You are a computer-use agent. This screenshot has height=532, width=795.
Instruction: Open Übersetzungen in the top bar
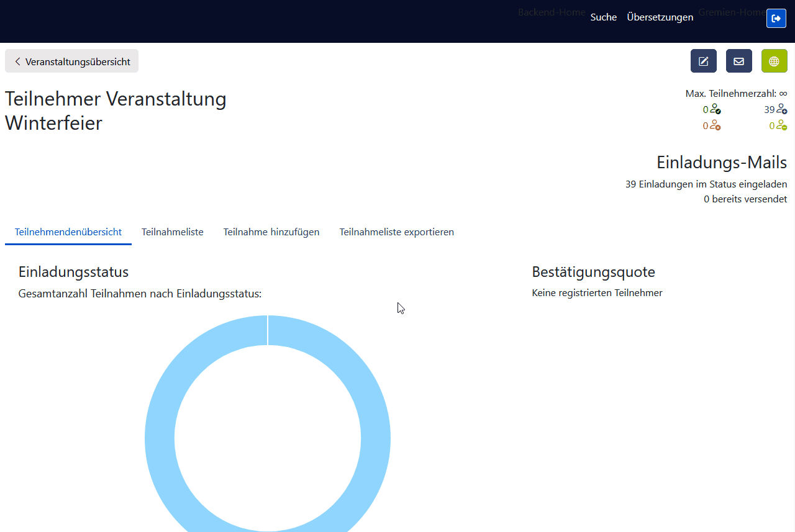click(660, 17)
